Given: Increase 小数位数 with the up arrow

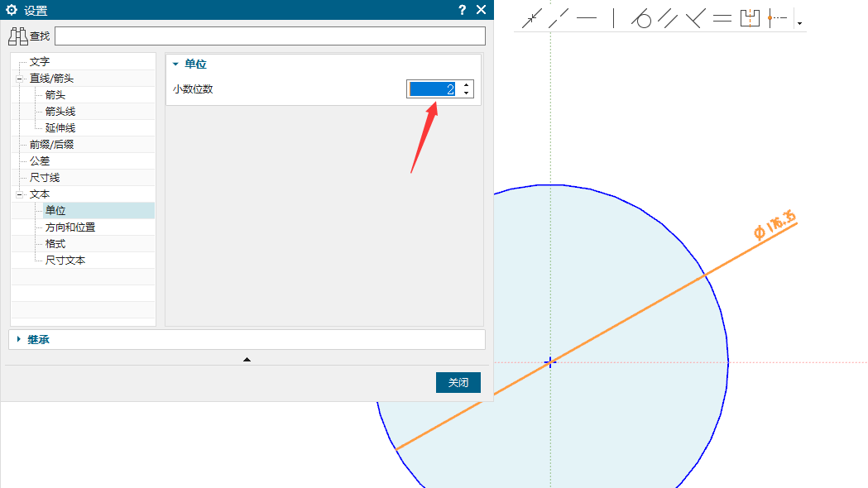Looking at the screenshot, I should (x=467, y=85).
